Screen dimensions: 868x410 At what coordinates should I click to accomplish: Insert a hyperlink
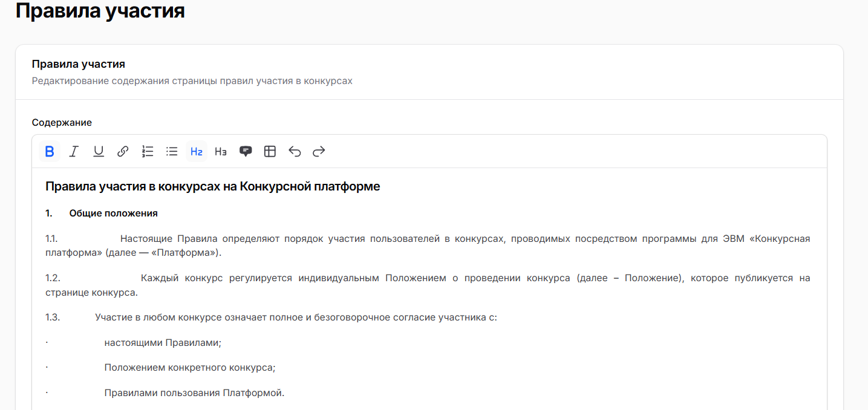point(123,151)
